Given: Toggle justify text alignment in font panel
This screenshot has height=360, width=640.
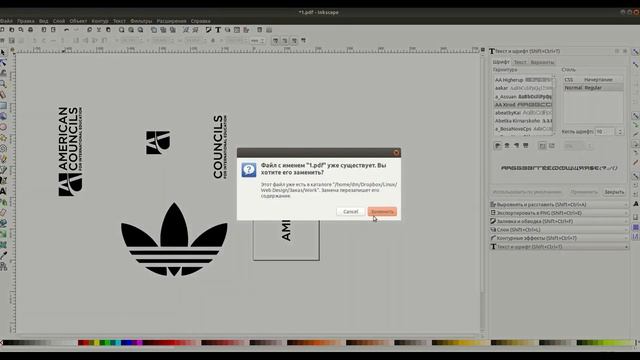Looking at the screenshot, I should 526,145.
